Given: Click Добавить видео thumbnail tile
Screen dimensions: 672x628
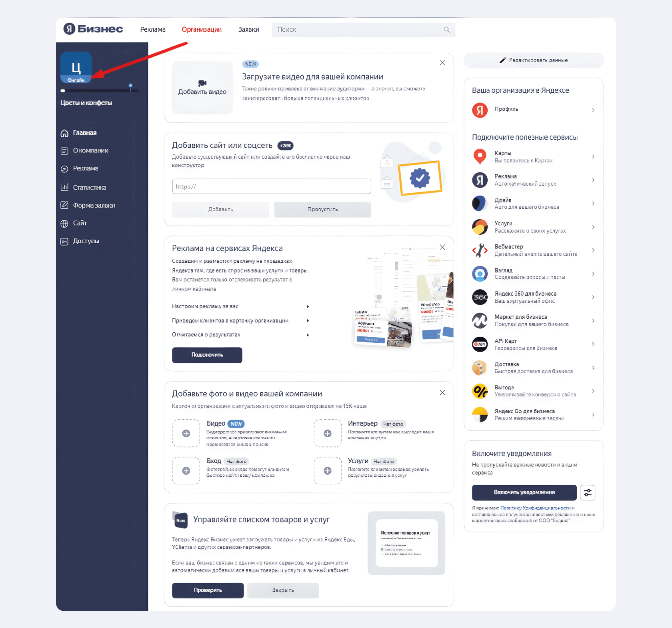Looking at the screenshot, I should click(x=202, y=88).
